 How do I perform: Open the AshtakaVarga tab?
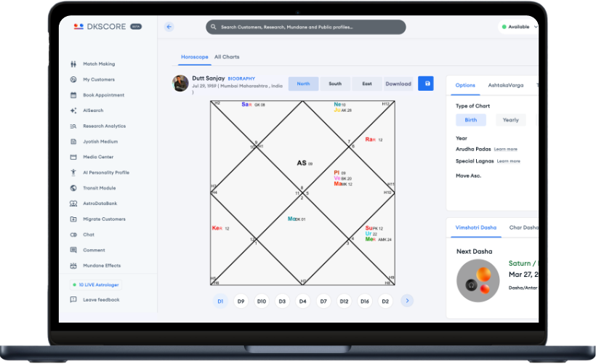(506, 86)
